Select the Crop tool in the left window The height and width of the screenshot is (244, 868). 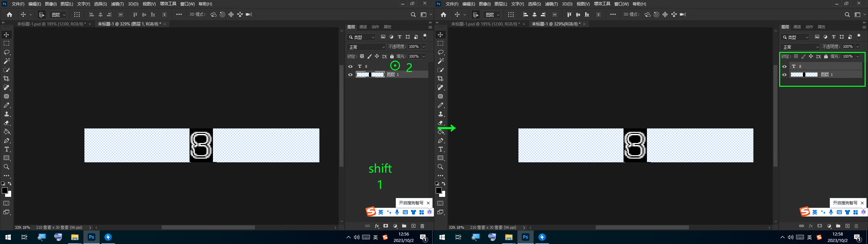point(6,79)
